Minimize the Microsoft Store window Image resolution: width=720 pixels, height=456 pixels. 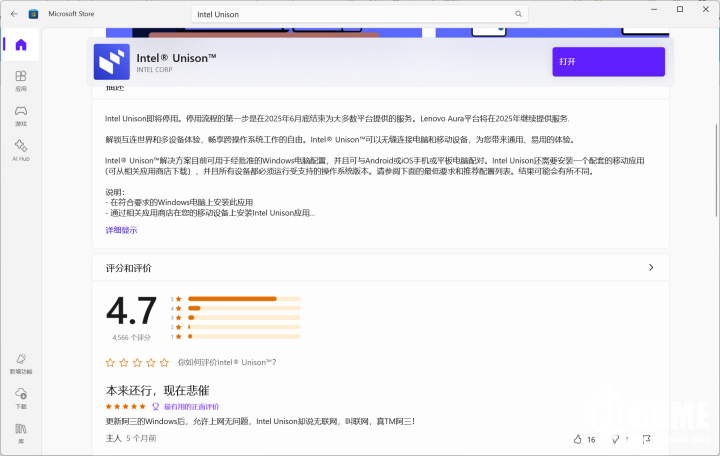[x=654, y=9]
